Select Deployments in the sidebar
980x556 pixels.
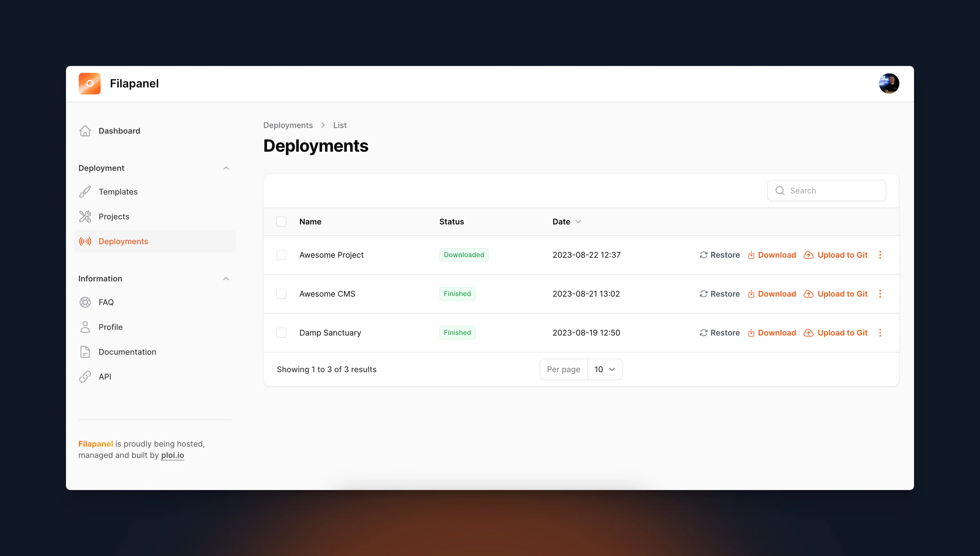[155, 241]
